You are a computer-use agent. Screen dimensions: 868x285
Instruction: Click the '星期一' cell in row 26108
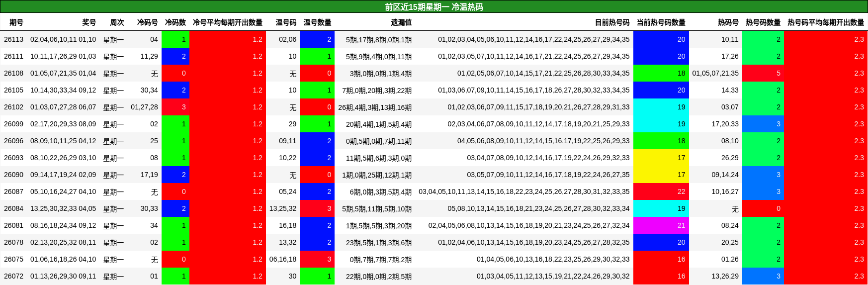coord(113,74)
